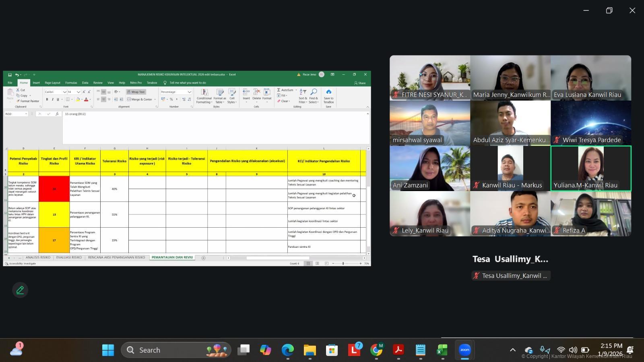This screenshot has width=644, height=362.
Task: Open the Calibri font name dropdown
Action: (64, 92)
